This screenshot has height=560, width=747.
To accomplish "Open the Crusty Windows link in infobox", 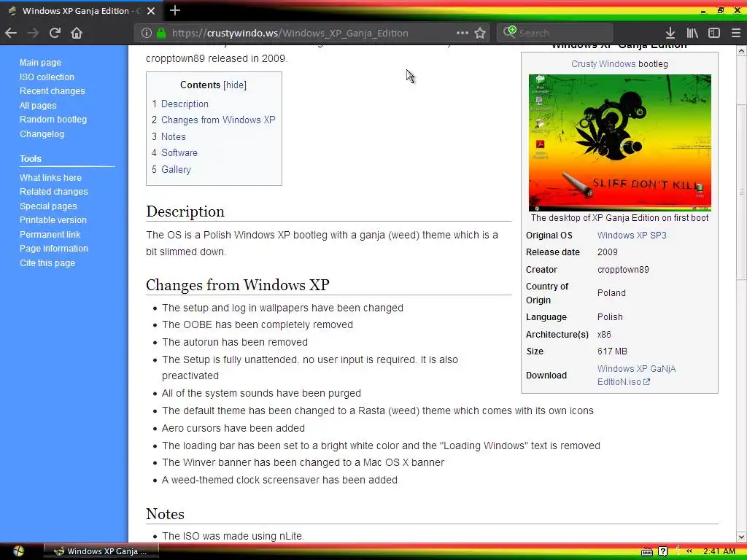I will pyautogui.click(x=603, y=64).
